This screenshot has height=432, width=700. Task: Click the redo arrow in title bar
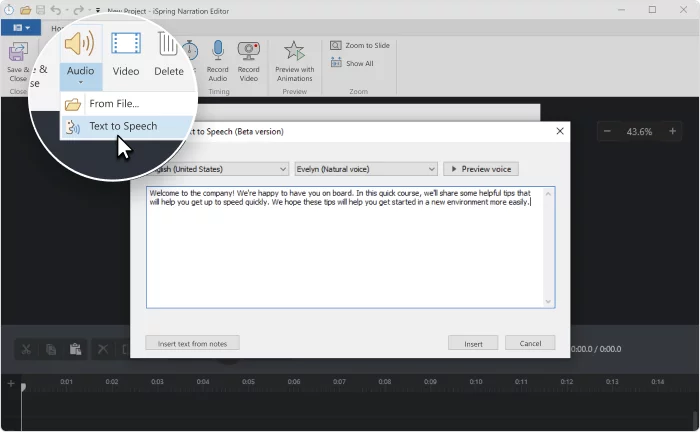(x=79, y=10)
